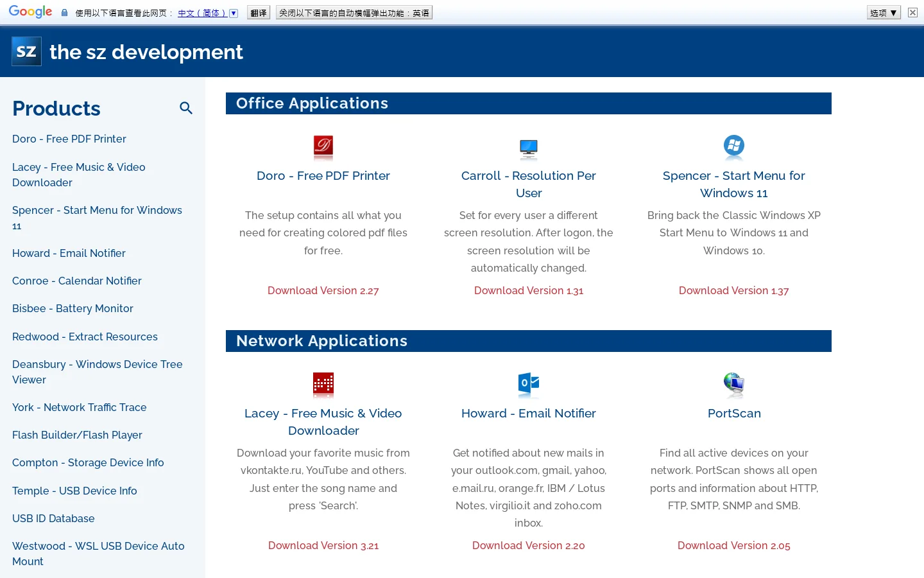
Task: Go to York - Network Traffic Trace
Action: pos(80,407)
